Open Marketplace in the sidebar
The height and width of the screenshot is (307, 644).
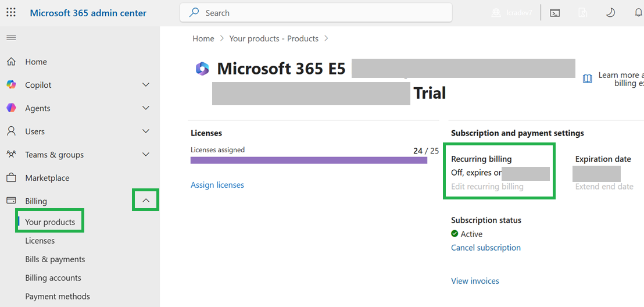coord(47,178)
